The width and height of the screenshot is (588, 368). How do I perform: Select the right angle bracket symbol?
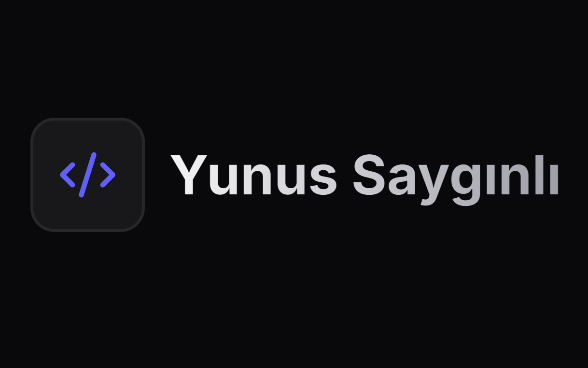(108, 175)
